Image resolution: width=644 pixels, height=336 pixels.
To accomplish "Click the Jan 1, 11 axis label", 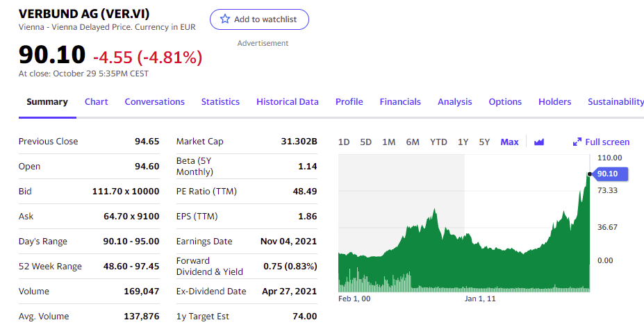I will 480,299.
